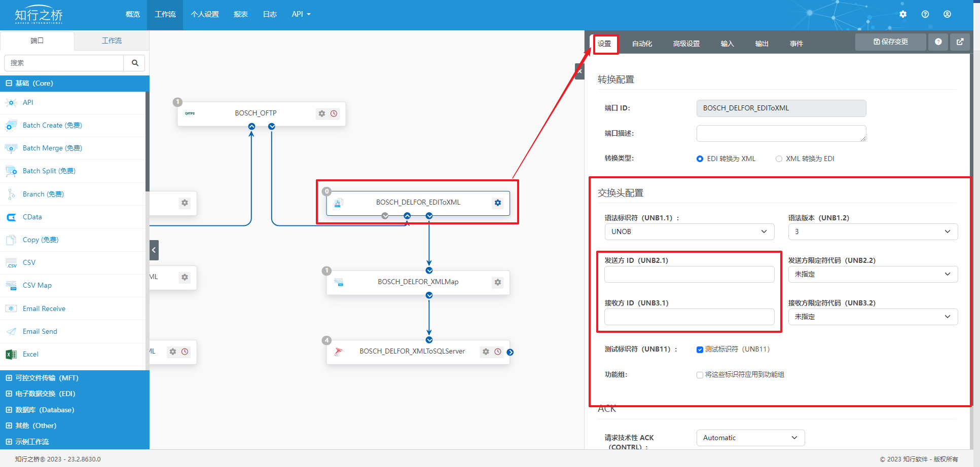Click clock icon on BOSCH_OFTP node
This screenshot has width=980, height=467.
click(334, 113)
